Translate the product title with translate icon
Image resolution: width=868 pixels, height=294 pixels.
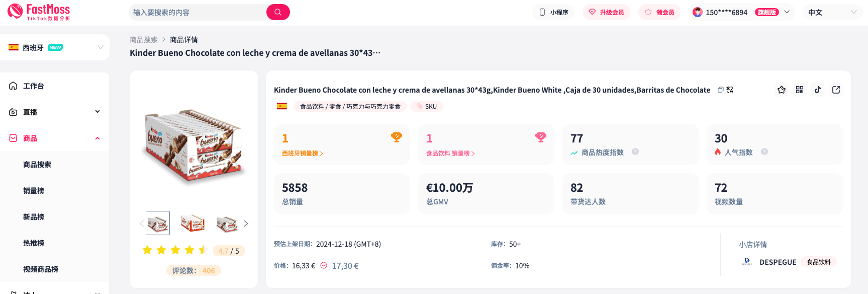730,90
